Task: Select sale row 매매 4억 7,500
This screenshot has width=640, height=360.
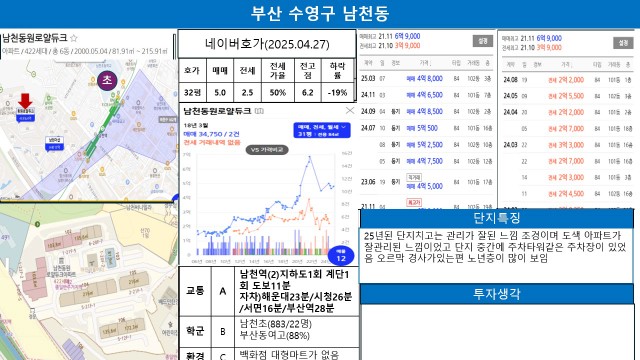Action: [x=427, y=161]
